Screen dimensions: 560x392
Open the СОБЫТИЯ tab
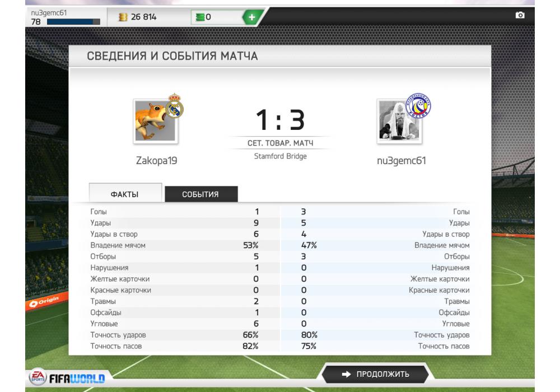201,194
